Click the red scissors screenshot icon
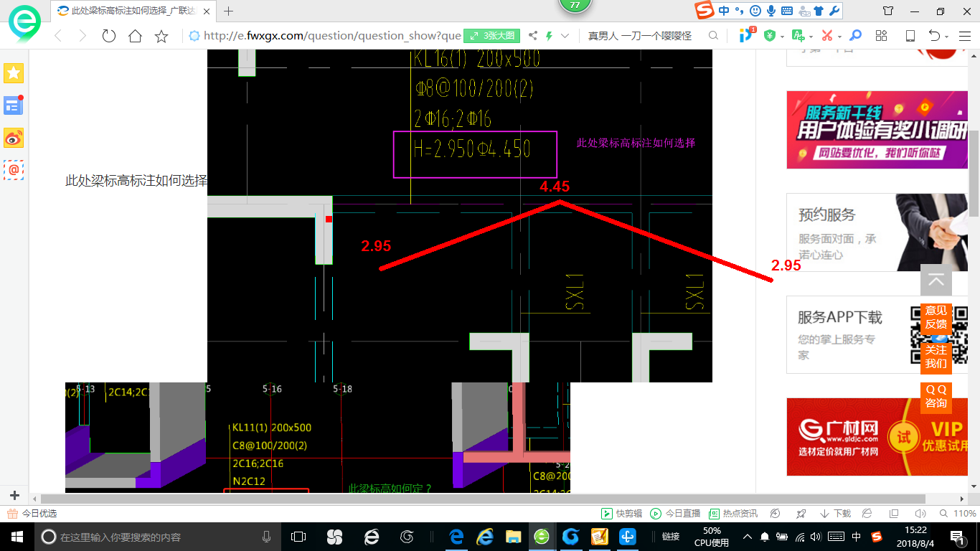 pos(826,36)
